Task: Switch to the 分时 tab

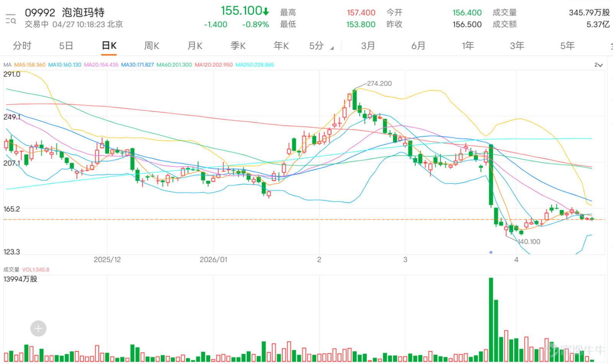Action: [22, 46]
